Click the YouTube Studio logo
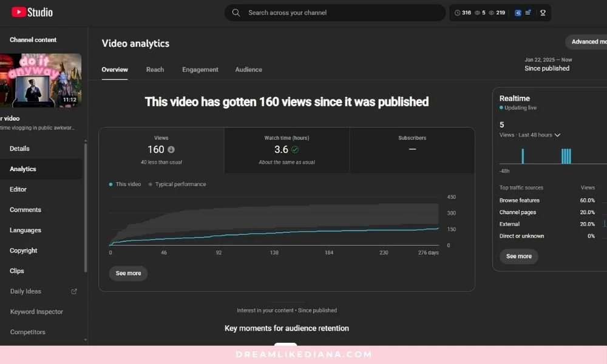Image resolution: width=607 pixels, height=364 pixels. point(32,12)
